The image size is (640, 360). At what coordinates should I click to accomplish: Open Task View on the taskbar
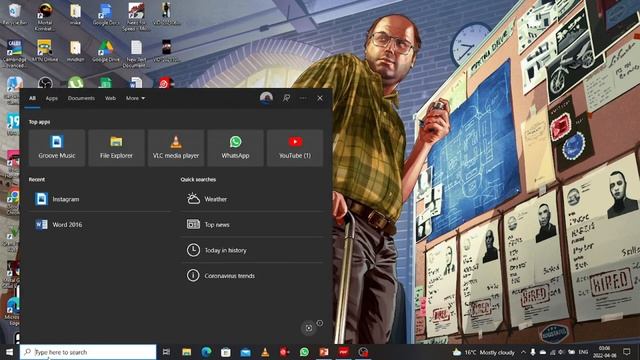[167, 352]
